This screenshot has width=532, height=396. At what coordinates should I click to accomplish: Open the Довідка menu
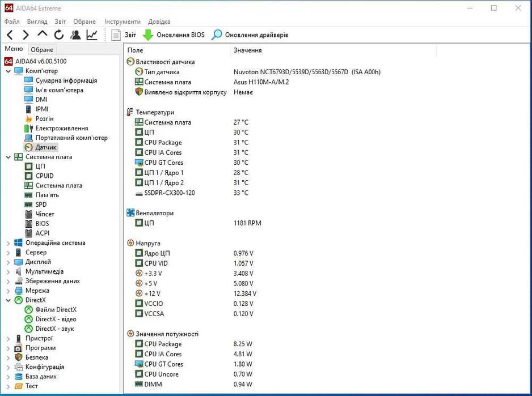click(x=159, y=22)
